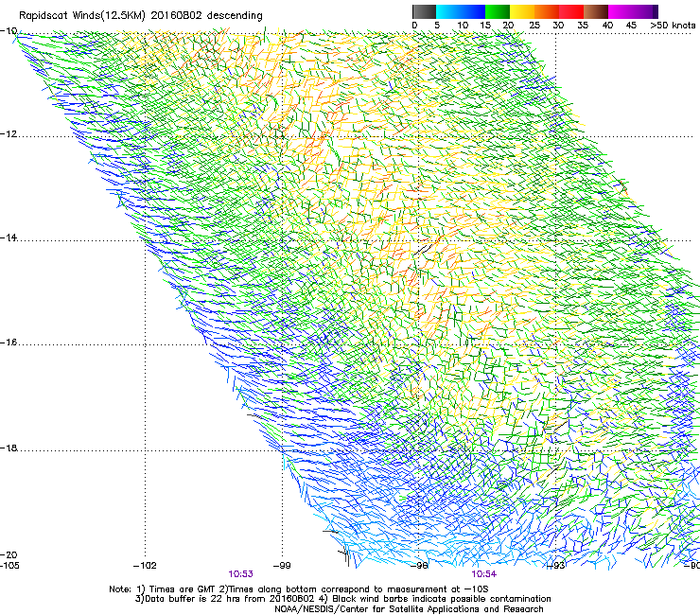Click the '-12' latitude axis label

(9, 134)
